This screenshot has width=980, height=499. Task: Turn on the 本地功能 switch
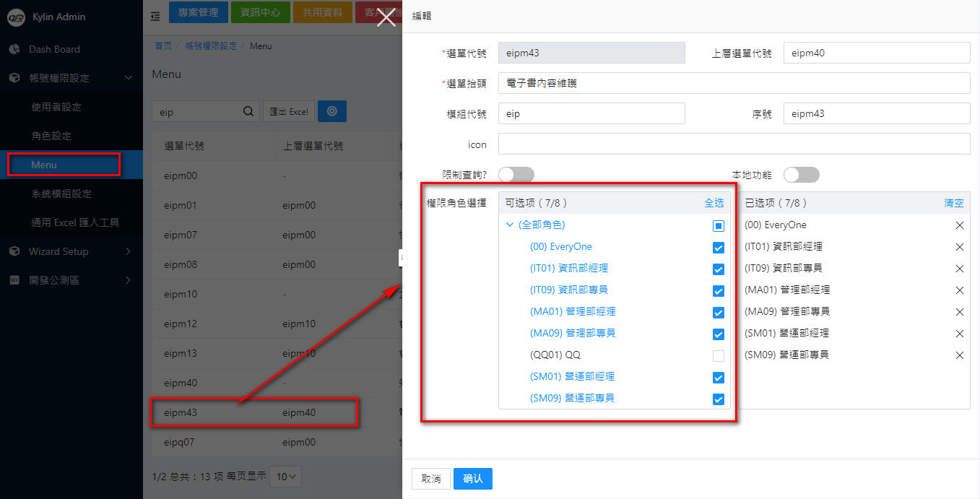[801, 175]
